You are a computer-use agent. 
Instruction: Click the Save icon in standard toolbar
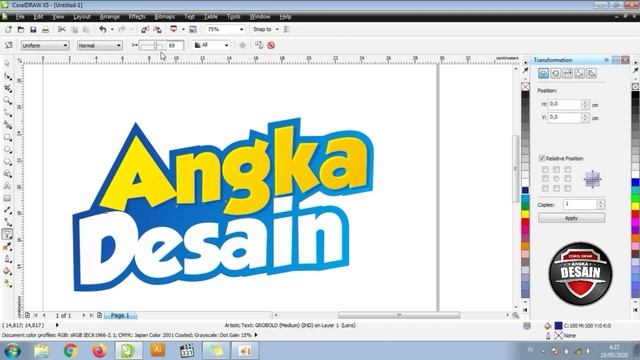click(x=33, y=29)
